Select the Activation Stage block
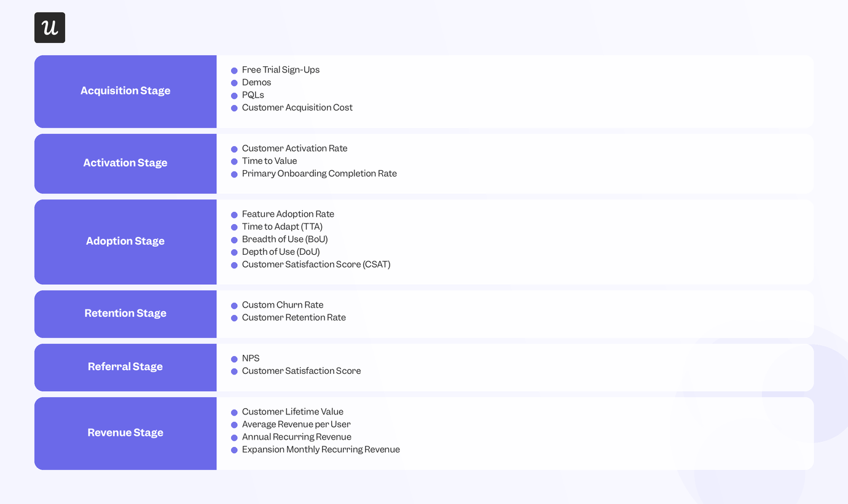The width and height of the screenshot is (848, 504). coord(125,163)
